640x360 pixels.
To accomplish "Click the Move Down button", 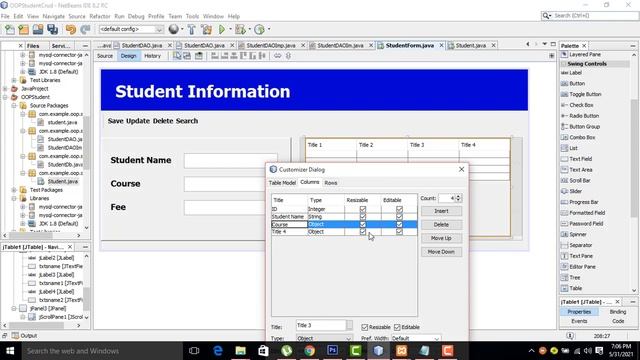I will tap(441, 252).
